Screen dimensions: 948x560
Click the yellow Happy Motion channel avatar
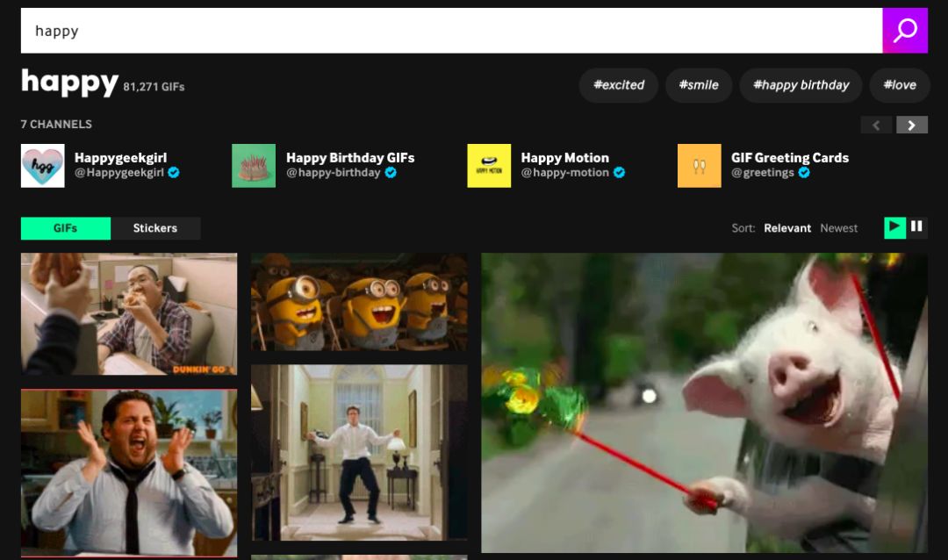pos(489,166)
